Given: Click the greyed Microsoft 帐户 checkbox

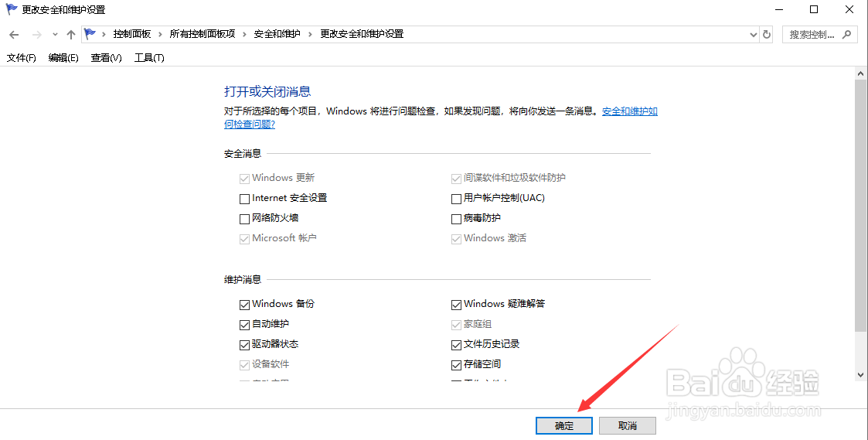Looking at the screenshot, I should coord(244,239).
